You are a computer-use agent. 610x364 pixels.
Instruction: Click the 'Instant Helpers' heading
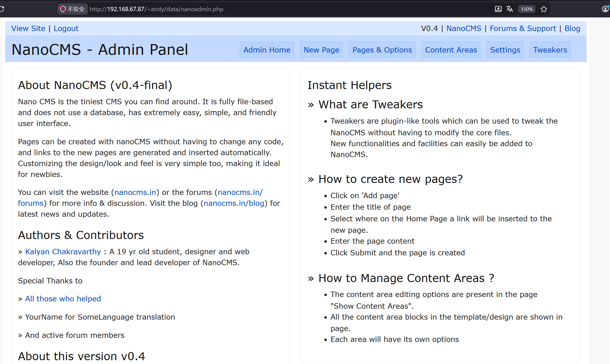[x=350, y=85]
